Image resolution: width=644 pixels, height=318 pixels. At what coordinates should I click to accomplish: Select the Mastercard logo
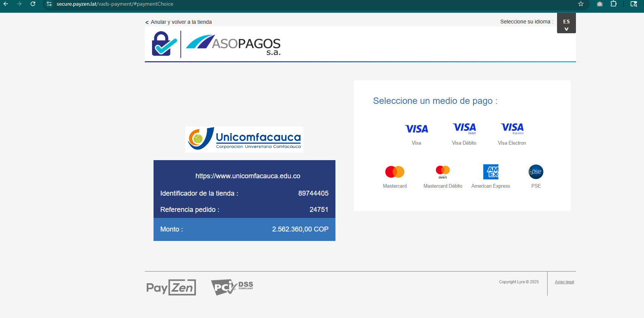coord(395,172)
